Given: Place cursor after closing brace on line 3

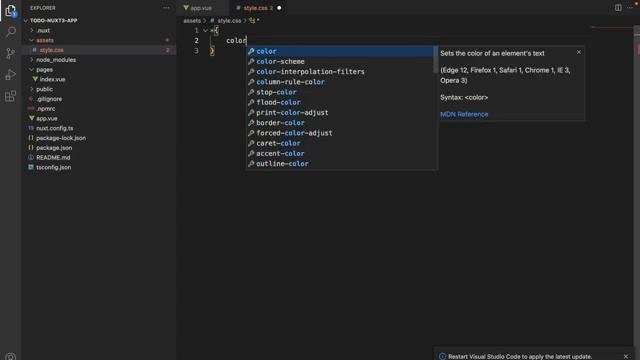Looking at the screenshot, I should tap(215, 51).
